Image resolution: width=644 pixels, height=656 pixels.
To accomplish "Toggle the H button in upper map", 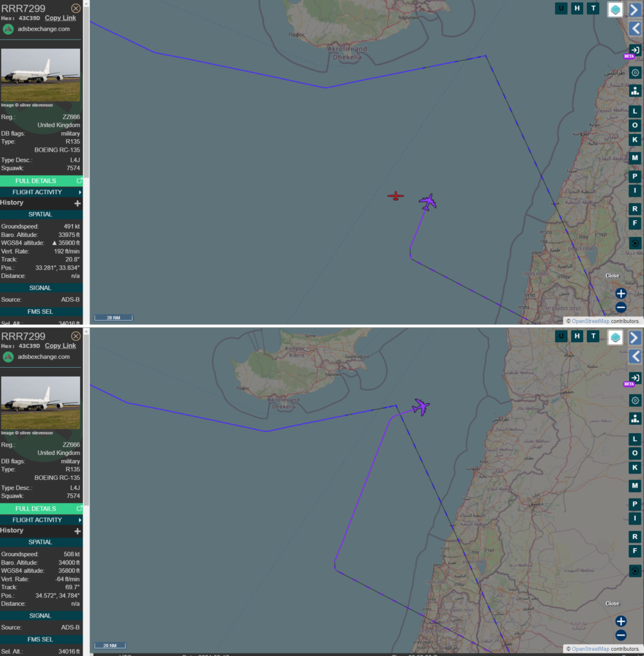I will pos(577,8).
